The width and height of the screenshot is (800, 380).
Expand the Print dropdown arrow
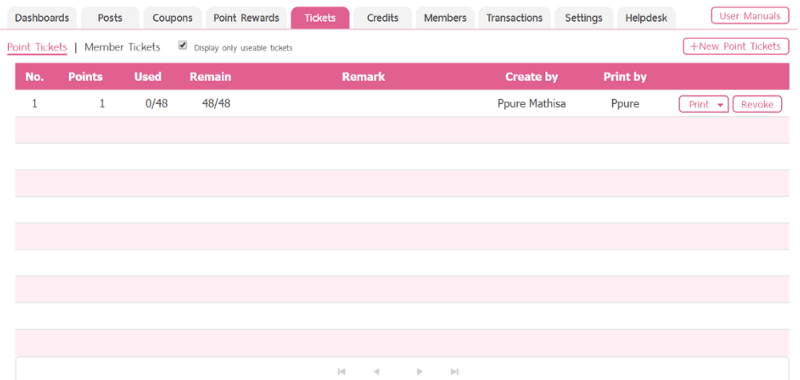(720, 105)
